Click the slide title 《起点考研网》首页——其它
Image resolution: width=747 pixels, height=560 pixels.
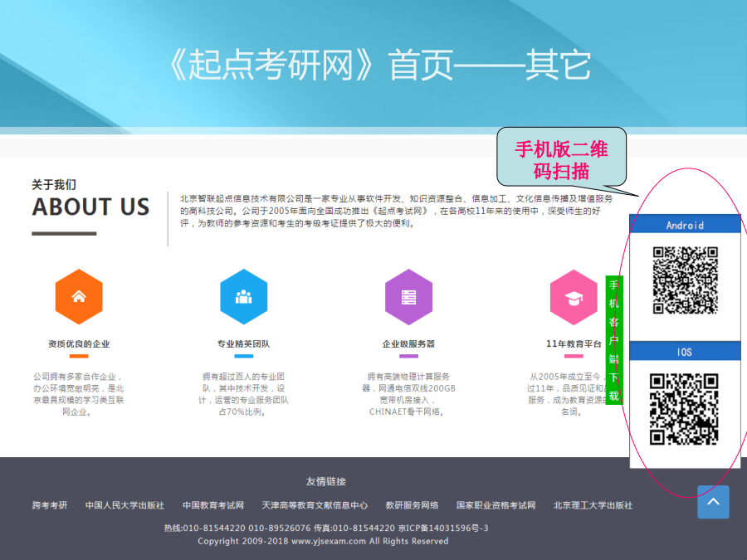(x=380, y=66)
